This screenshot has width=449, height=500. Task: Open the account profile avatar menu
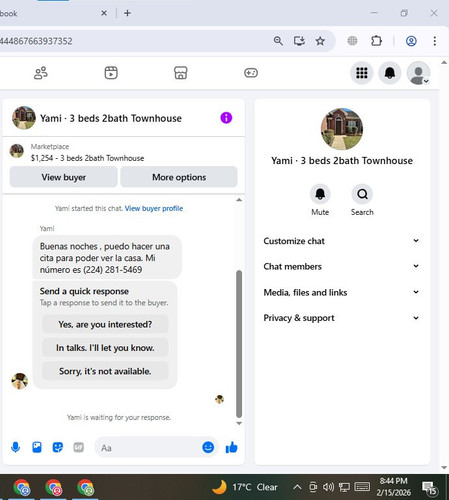418,73
